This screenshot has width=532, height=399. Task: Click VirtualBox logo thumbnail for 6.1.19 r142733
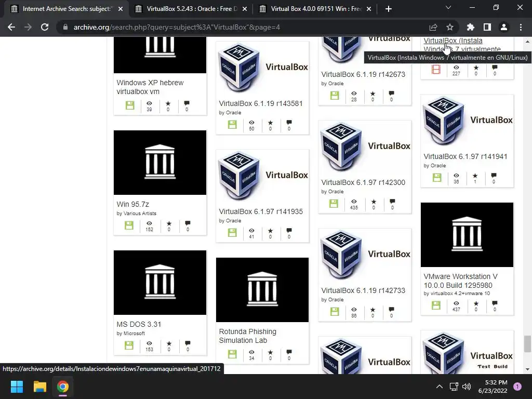click(x=365, y=255)
